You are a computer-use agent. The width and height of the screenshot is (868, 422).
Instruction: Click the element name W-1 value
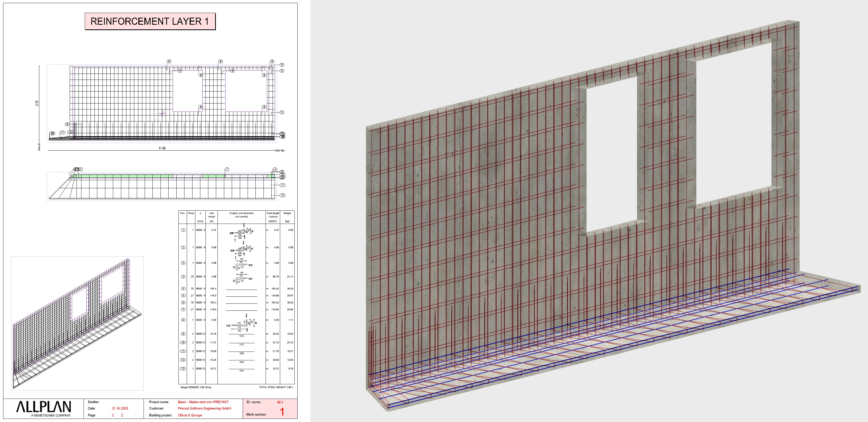(x=280, y=402)
